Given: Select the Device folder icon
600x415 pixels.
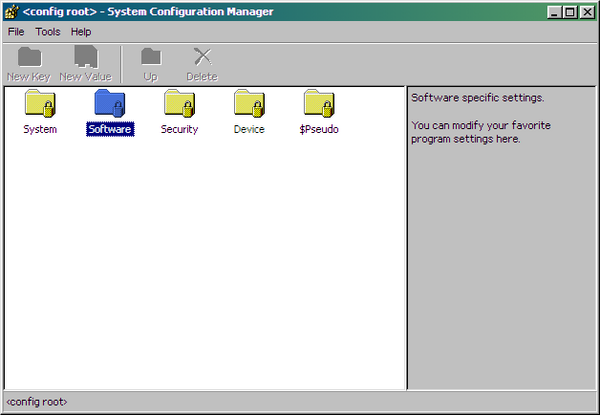Looking at the screenshot, I should 249,105.
